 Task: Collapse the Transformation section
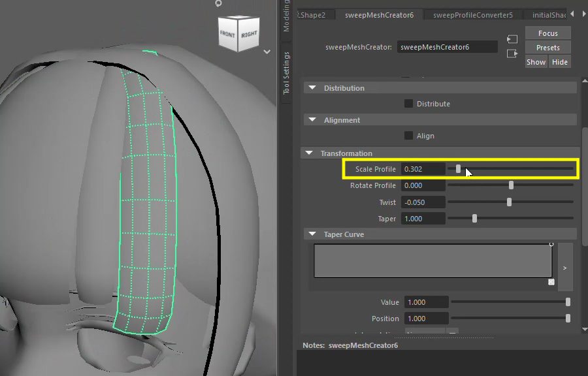(310, 153)
